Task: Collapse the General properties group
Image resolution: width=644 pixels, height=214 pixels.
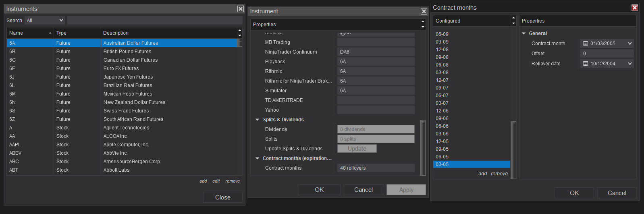Action: [524, 33]
